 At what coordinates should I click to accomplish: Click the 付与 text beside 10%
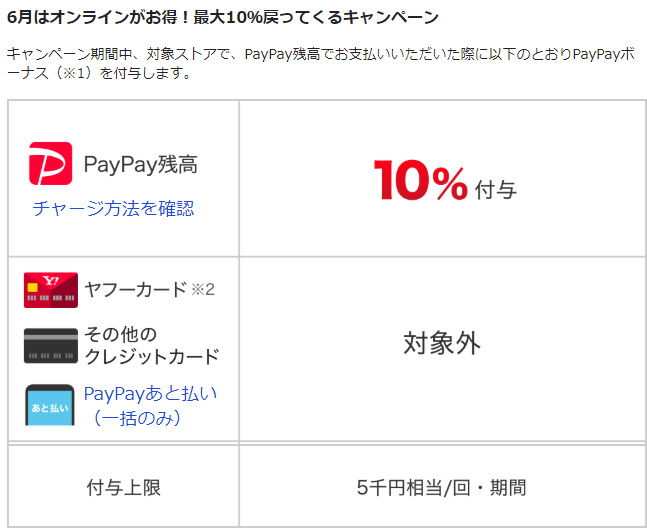[x=496, y=190]
